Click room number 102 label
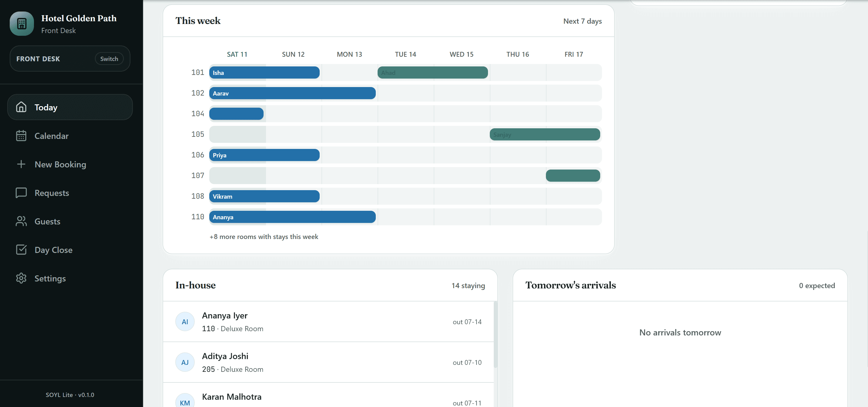This screenshot has height=407, width=868. click(198, 93)
